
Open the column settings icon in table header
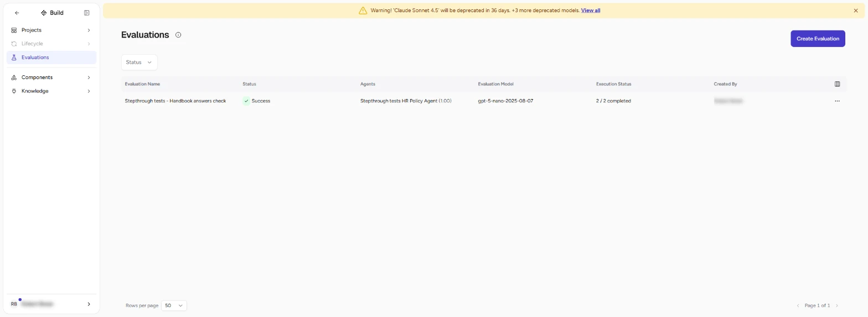[x=837, y=84]
